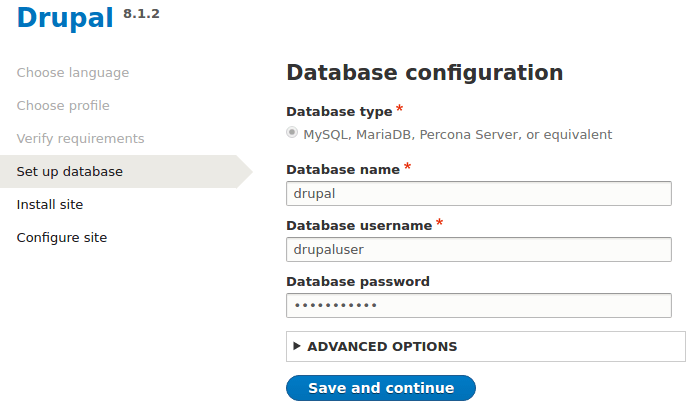Image resolution: width=695 pixels, height=403 pixels.
Task: Click the required asterisk next to Database username
Action: tap(439, 223)
